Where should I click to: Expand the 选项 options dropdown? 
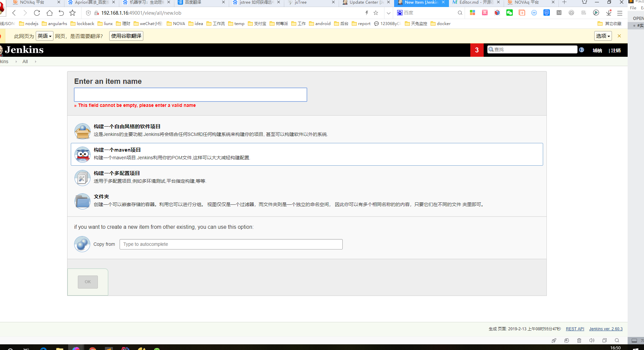[x=603, y=36]
